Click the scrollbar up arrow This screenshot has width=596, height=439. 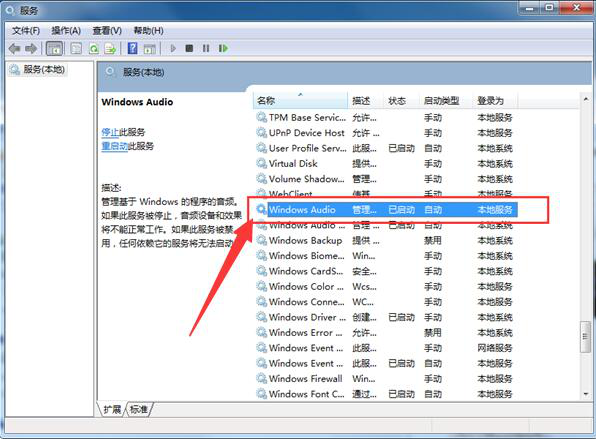point(586,99)
